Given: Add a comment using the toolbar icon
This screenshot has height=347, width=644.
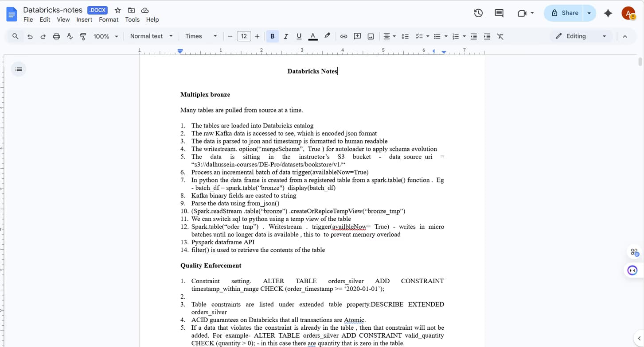Looking at the screenshot, I should tap(357, 36).
